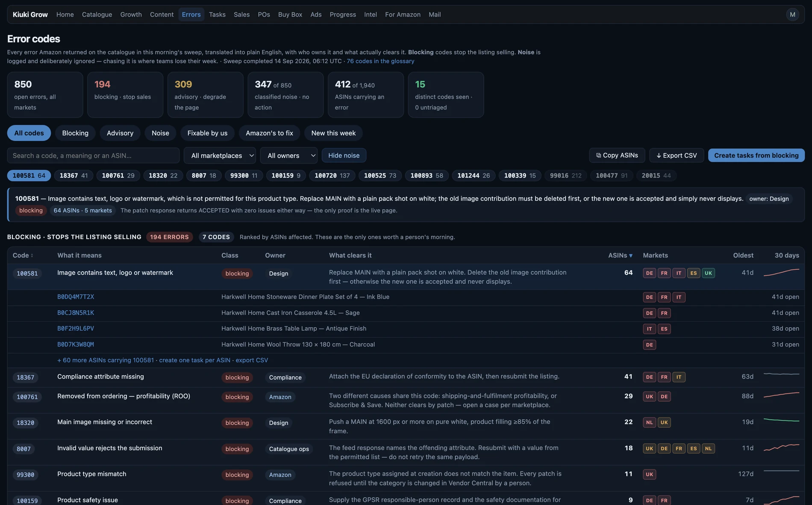Screen dimensions: 812x505
Task: Show 60 more ASINs carrying 100581
Action: [106, 360]
